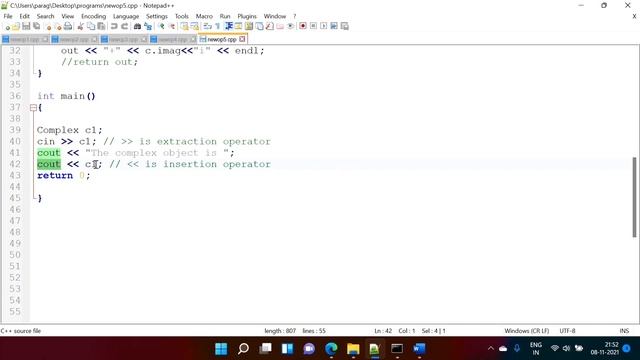This screenshot has width=640, height=360.
Task: Open Microsoft Edge from the taskbar
Action: [331, 349]
